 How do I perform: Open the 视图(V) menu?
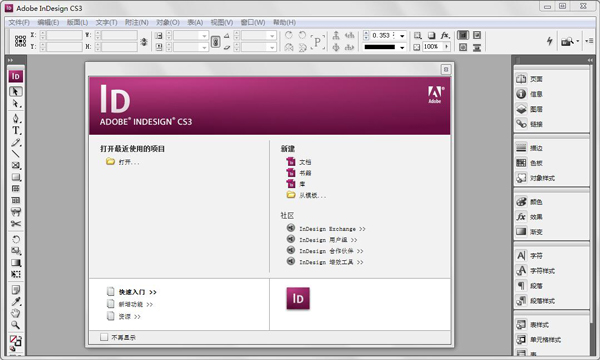222,23
